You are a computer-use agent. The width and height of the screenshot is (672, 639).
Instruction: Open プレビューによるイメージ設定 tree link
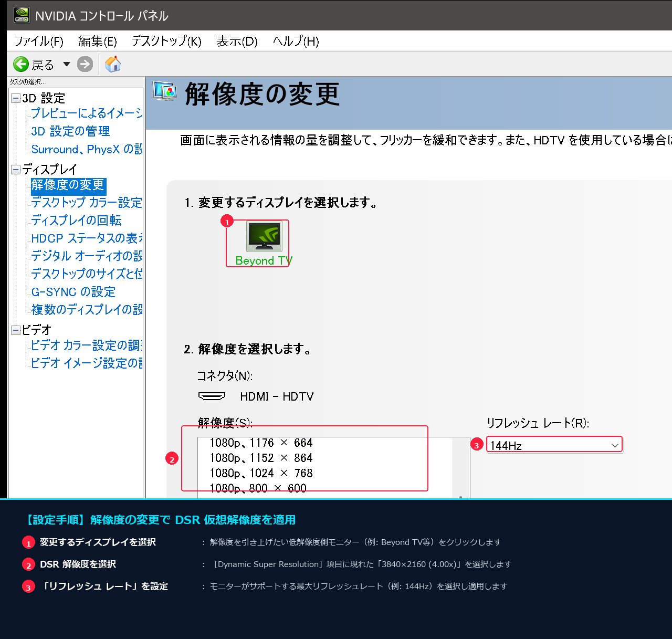87,113
